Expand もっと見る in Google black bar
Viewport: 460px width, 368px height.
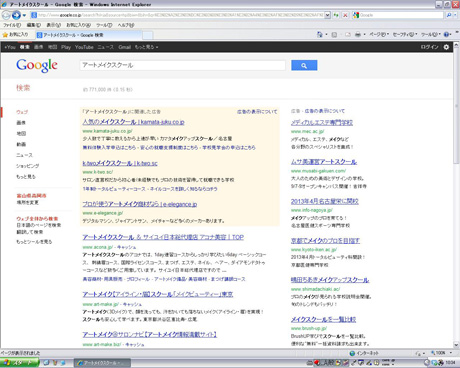coord(146,47)
